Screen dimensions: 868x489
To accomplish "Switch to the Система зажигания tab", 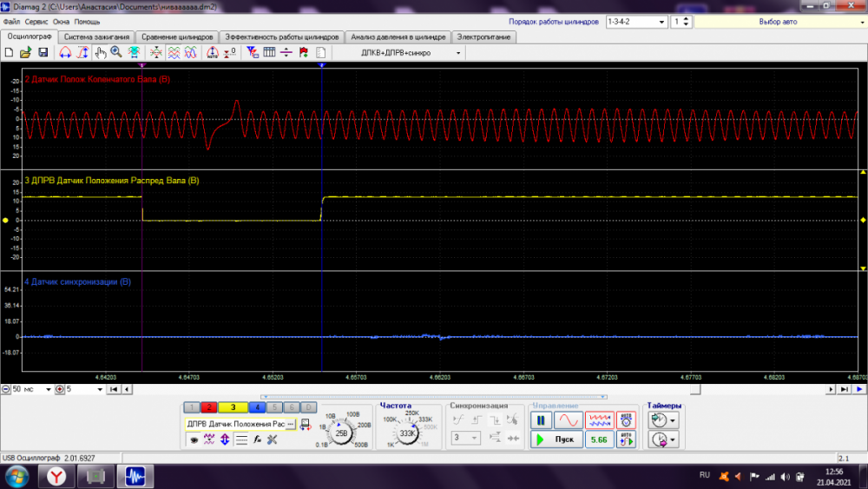I will 96,37.
